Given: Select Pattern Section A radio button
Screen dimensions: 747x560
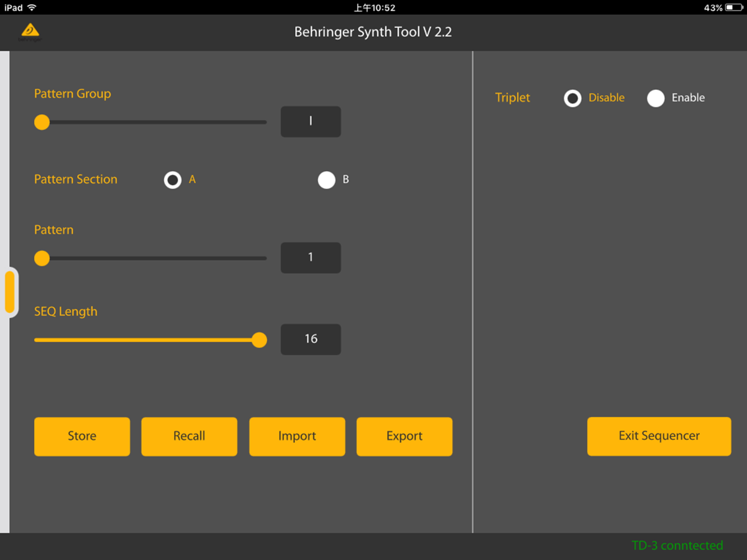Looking at the screenshot, I should click(x=173, y=180).
